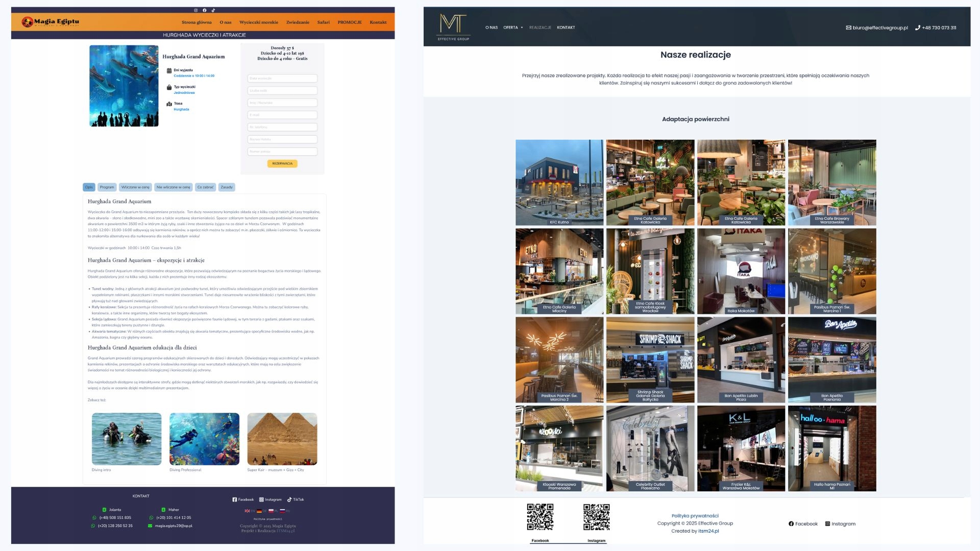This screenshot has width=980, height=551.
Task: Click the Facebook icon in top bar
Action: coord(205,10)
